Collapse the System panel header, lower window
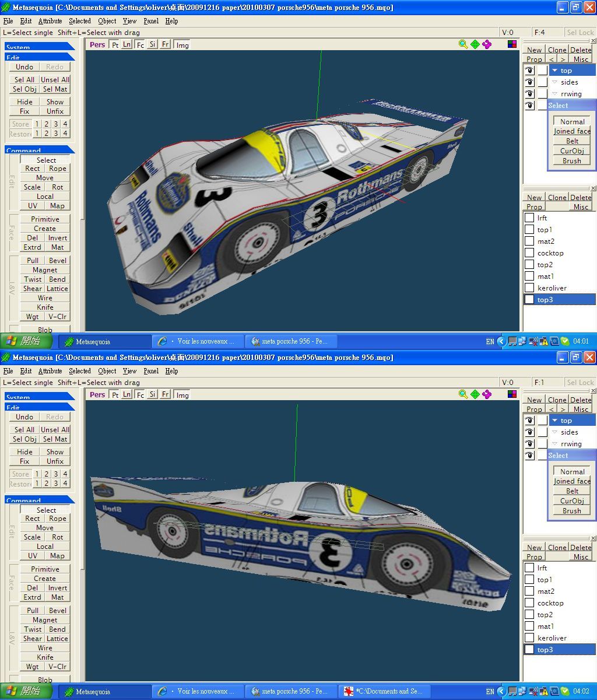Viewport: 597px width, 700px height. [x=40, y=396]
